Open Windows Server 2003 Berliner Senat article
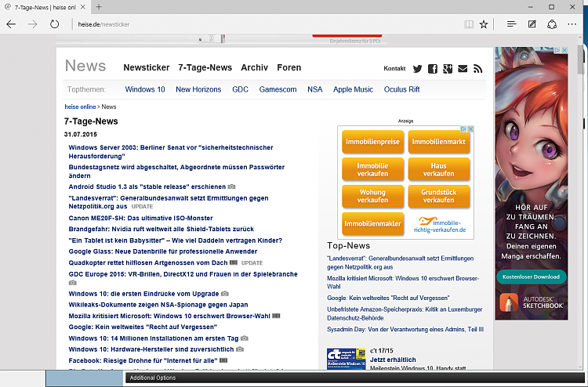The height and width of the screenshot is (387, 588). point(171,152)
